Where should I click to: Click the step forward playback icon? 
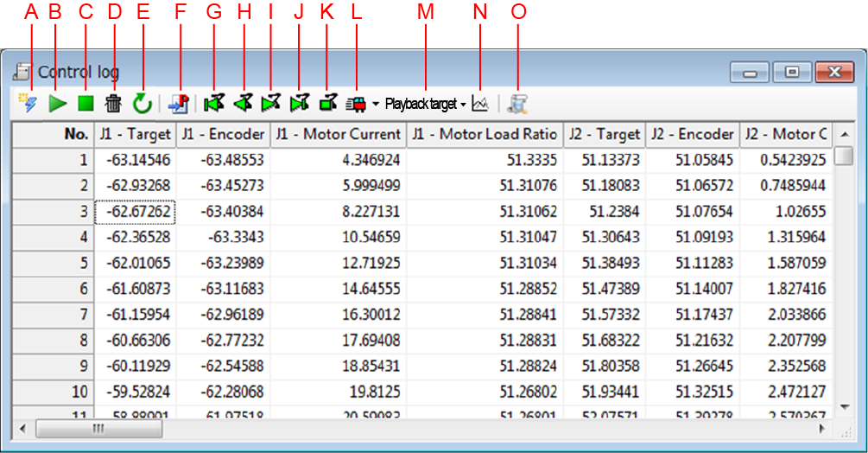271,104
